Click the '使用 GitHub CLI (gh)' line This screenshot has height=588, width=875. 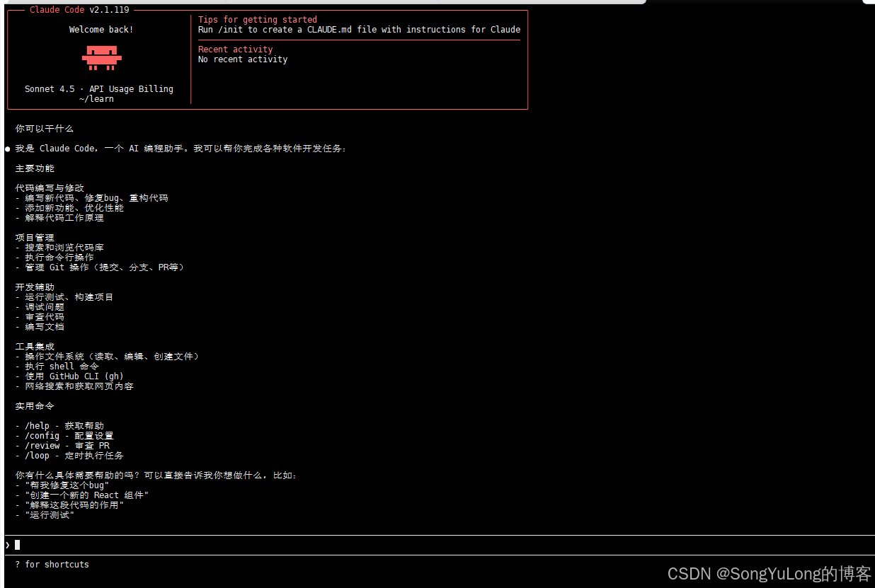tap(69, 376)
